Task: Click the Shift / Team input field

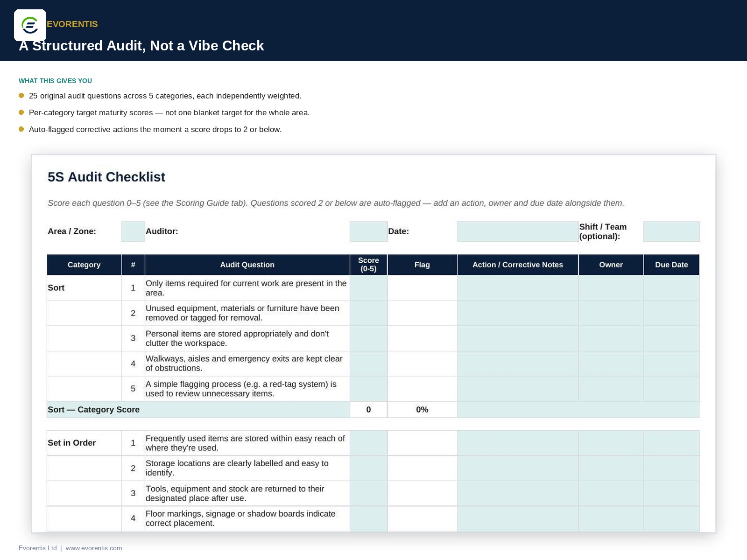Action: (x=671, y=231)
